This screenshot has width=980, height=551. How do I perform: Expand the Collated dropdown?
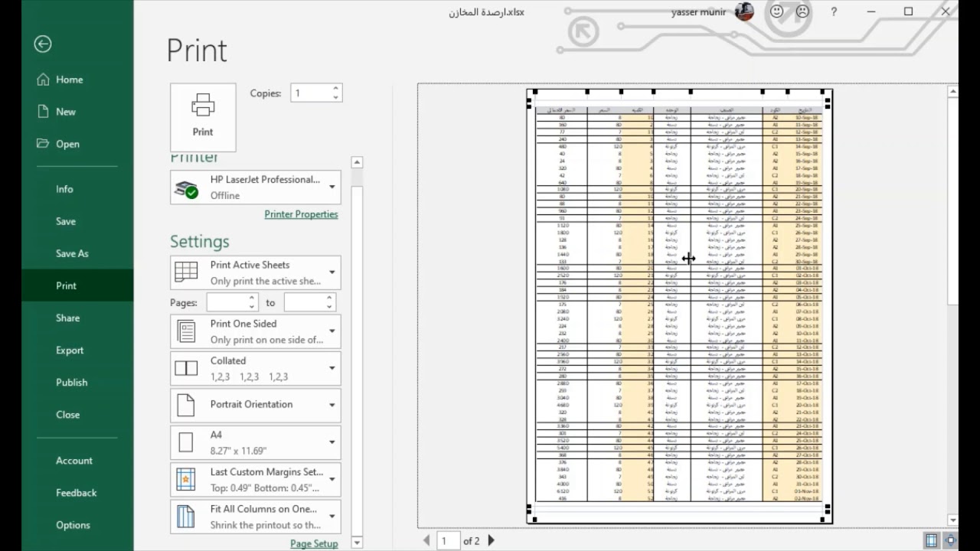[256, 368]
